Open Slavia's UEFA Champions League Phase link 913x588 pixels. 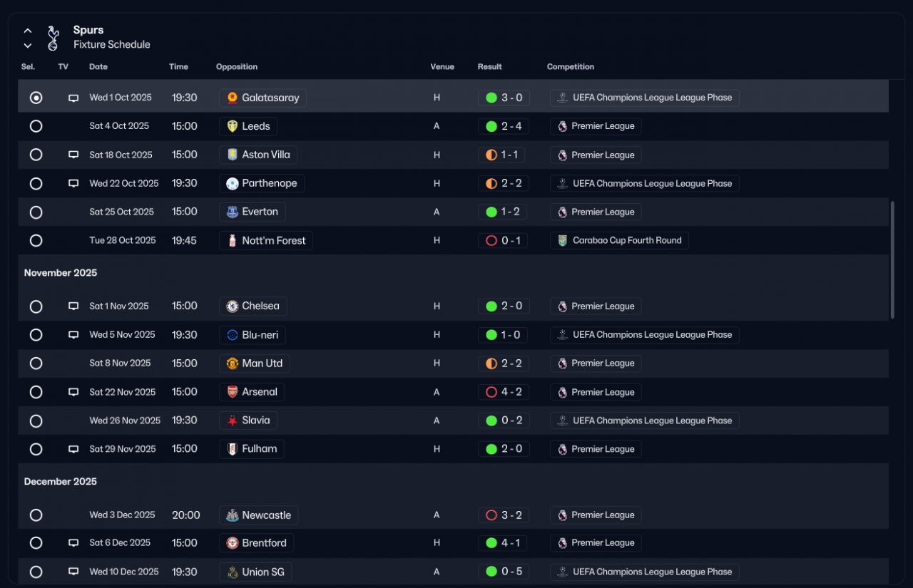tap(645, 421)
